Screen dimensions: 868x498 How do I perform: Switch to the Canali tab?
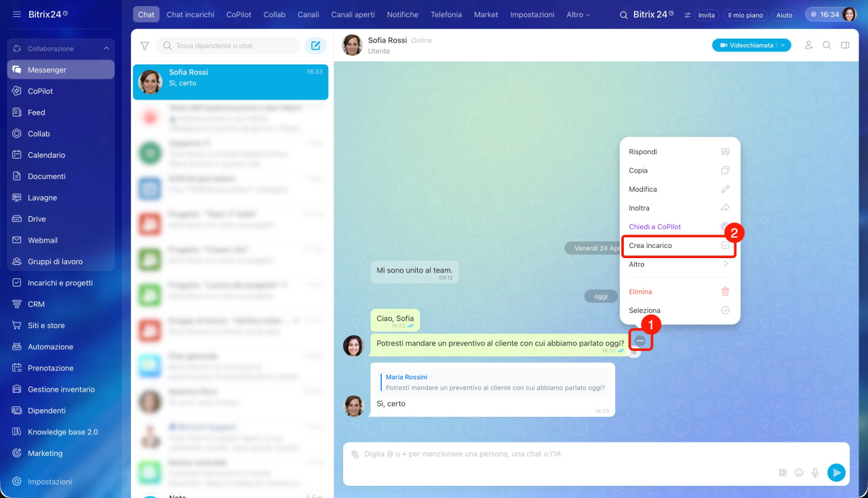(x=309, y=15)
